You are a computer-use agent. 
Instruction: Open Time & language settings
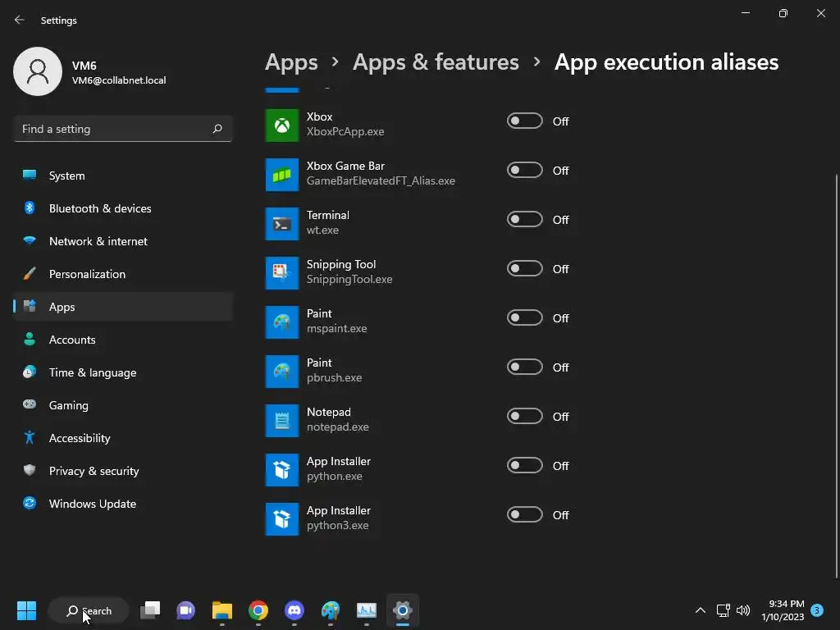click(123, 372)
